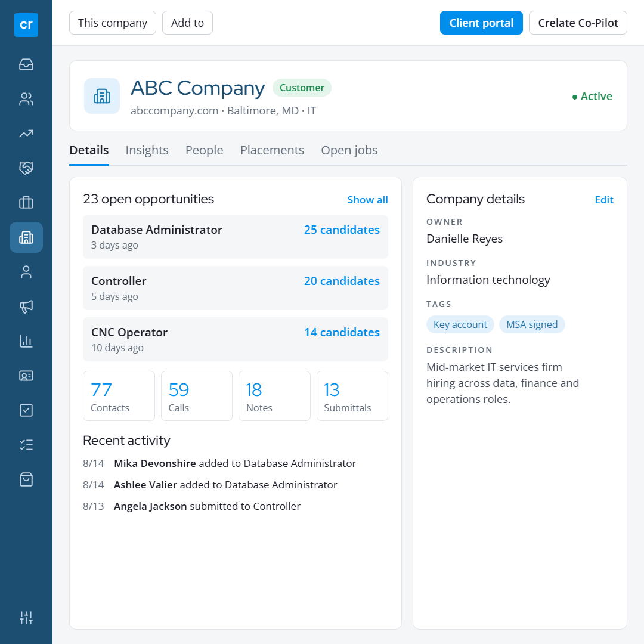
Task: Open the single person sidebar icon
Action: click(26, 272)
